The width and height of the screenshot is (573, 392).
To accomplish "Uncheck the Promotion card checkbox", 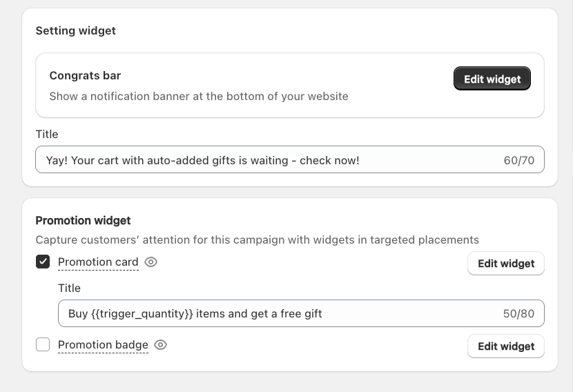I will point(43,262).
